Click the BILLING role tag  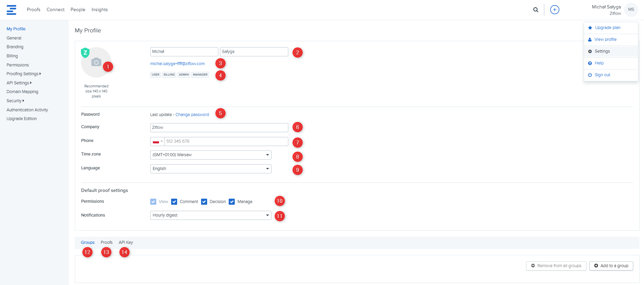(x=169, y=75)
